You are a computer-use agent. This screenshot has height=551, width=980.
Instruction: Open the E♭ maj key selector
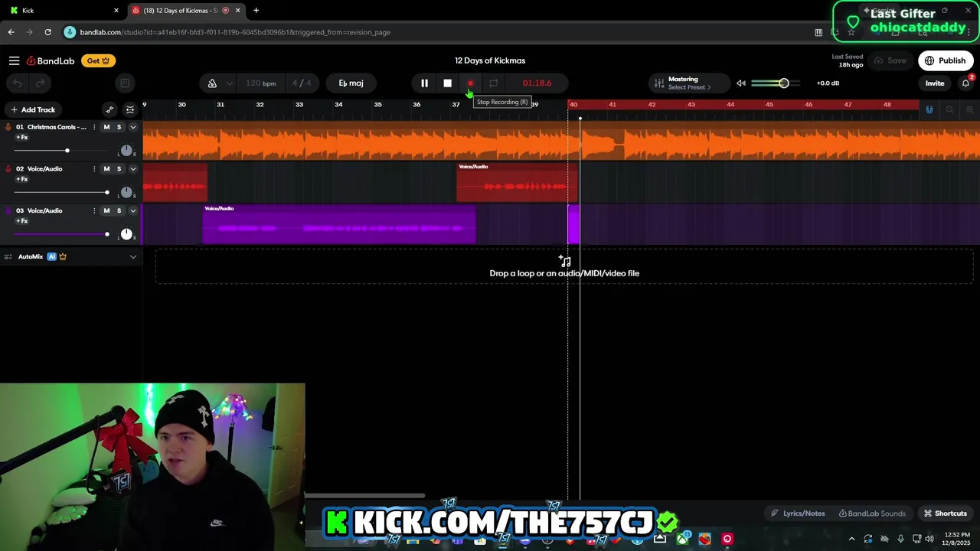pyautogui.click(x=351, y=83)
